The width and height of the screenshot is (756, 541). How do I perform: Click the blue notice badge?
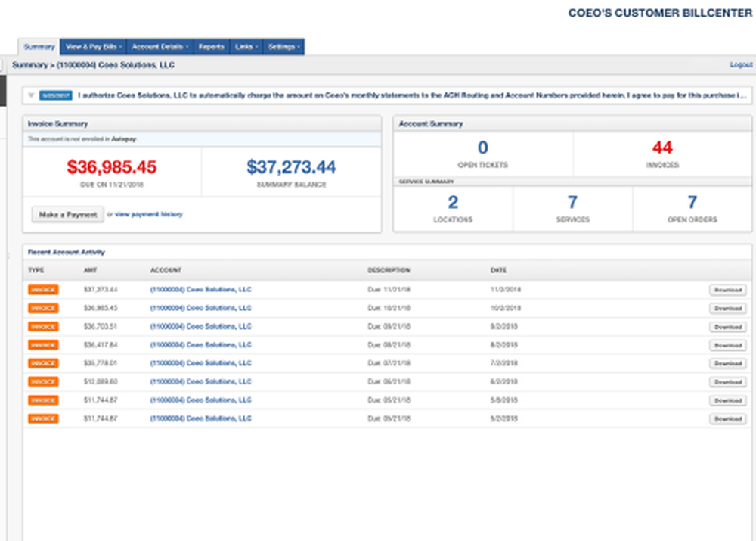click(x=55, y=95)
